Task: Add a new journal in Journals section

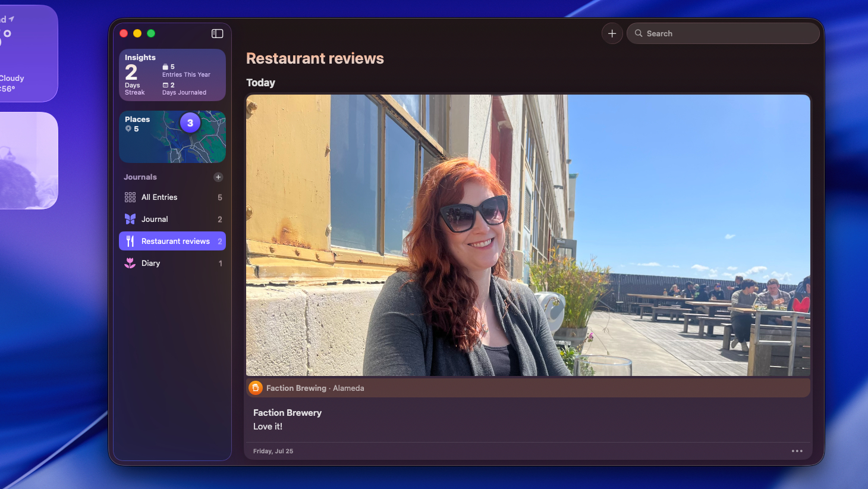Action: (x=218, y=177)
